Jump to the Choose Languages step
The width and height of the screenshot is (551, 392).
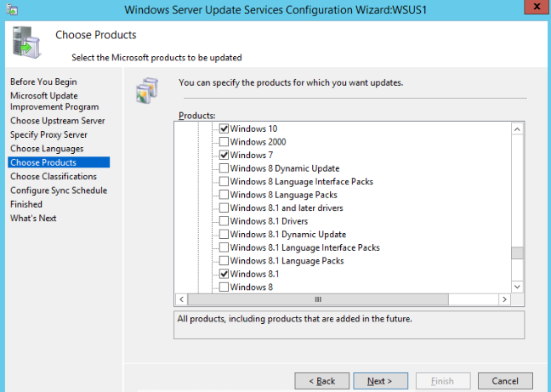(x=47, y=149)
